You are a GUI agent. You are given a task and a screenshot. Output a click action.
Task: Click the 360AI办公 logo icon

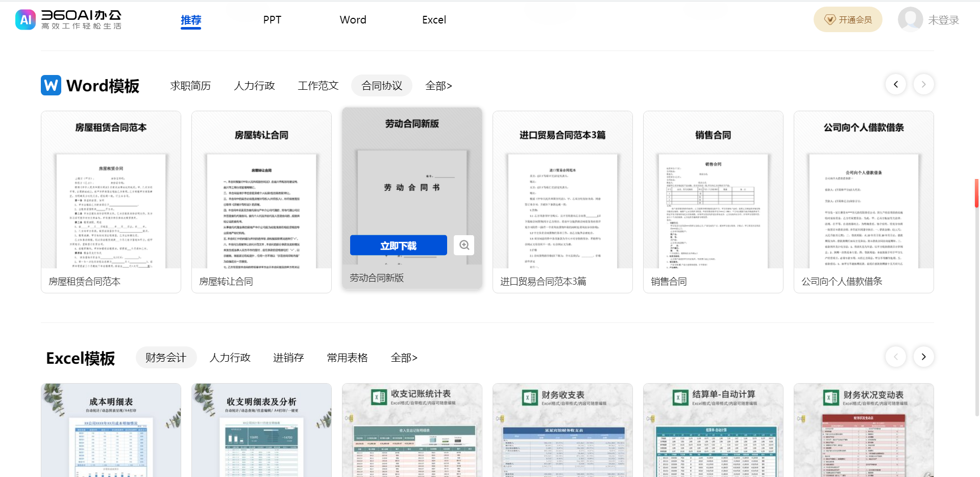click(x=26, y=20)
